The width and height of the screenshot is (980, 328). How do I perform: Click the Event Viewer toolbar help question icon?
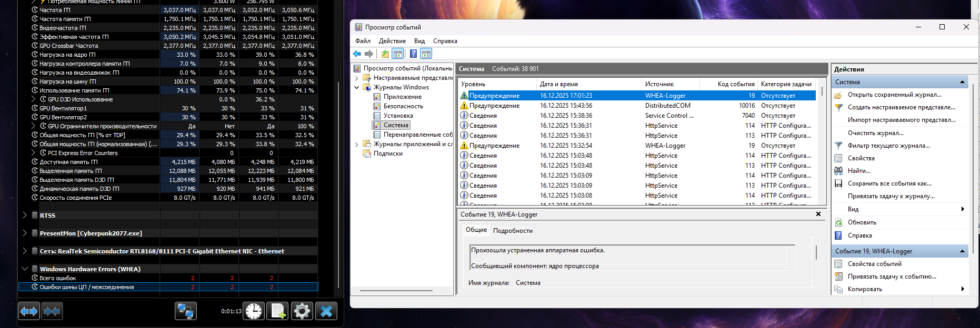[x=414, y=54]
